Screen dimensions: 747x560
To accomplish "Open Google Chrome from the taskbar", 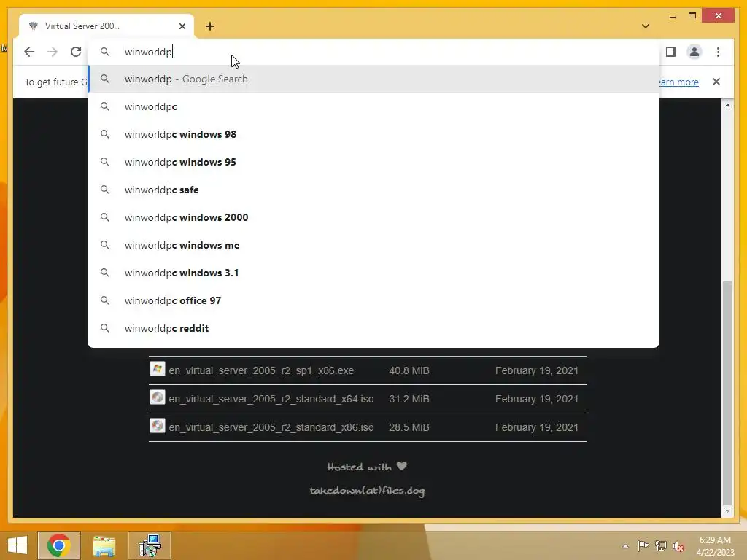I will [59, 545].
